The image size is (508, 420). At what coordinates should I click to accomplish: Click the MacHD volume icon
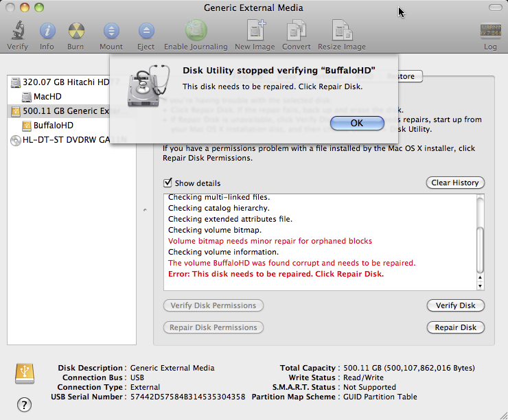(27, 97)
